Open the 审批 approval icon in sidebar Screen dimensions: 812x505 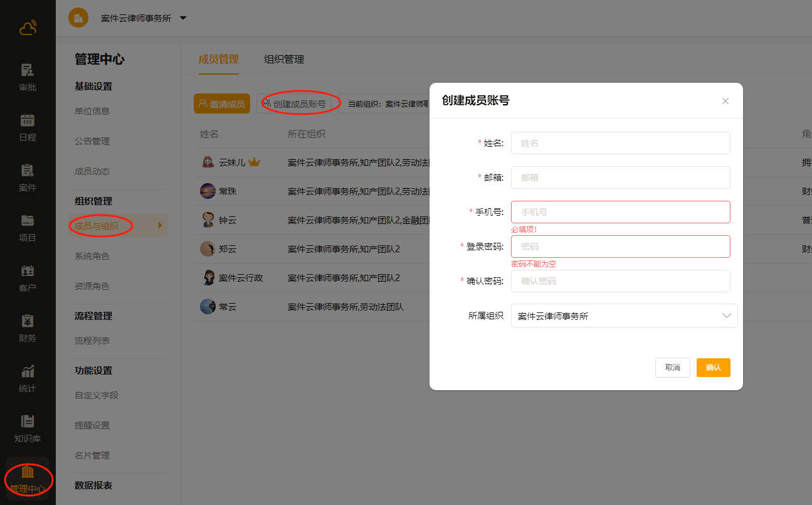coord(28,70)
